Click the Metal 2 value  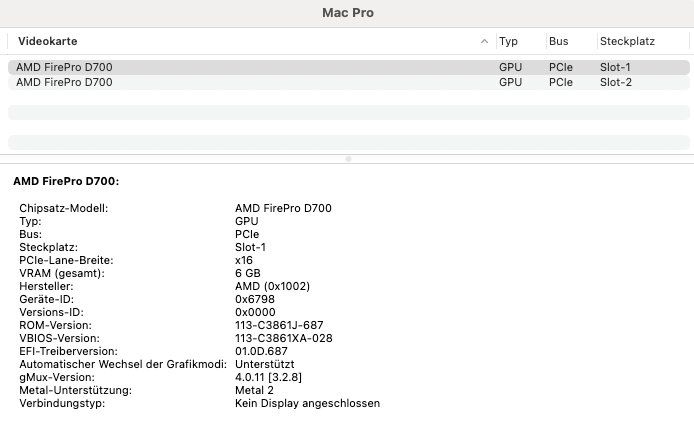click(x=254, y=391)
